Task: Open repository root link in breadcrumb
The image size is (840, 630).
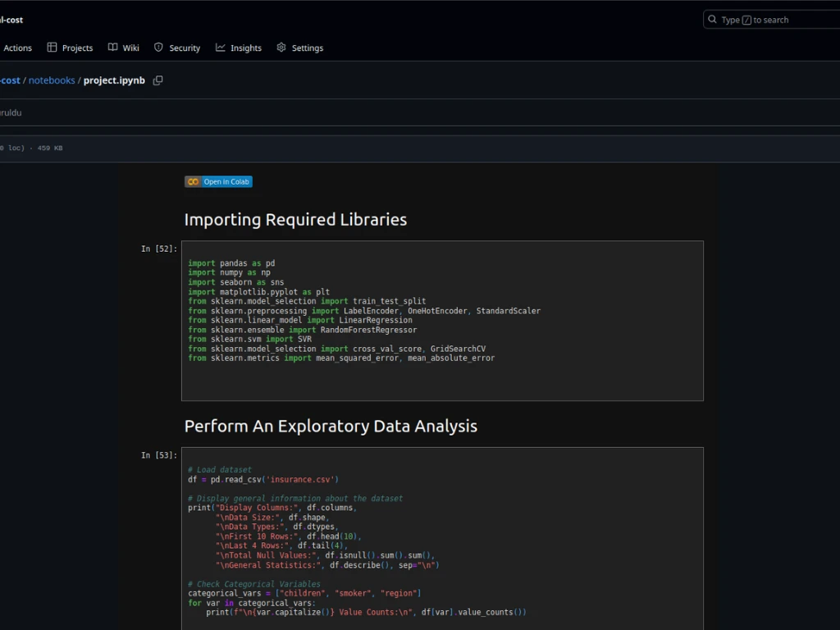Action: pyautogui.click(x=10, y=80)
